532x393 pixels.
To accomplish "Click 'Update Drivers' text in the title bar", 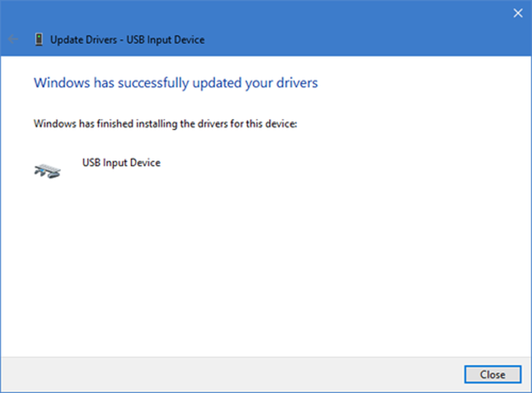I will [82, 39].
